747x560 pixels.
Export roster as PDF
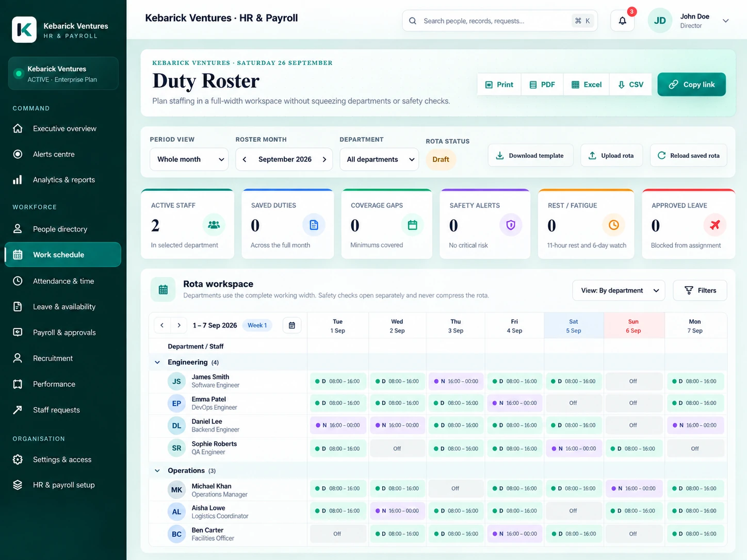pos(542,85)
